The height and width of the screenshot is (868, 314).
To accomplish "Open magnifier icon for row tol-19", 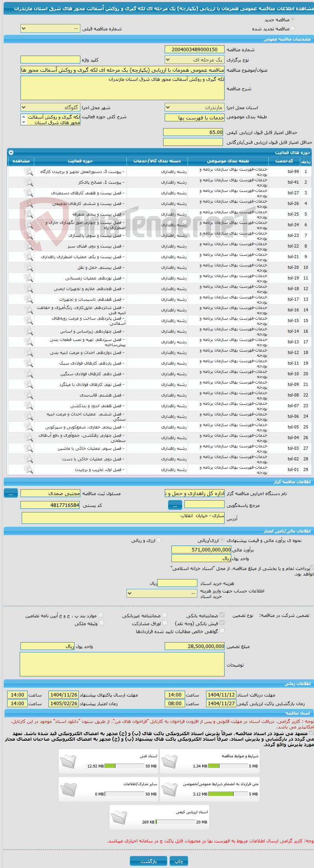I will click(x=28, y=278).
